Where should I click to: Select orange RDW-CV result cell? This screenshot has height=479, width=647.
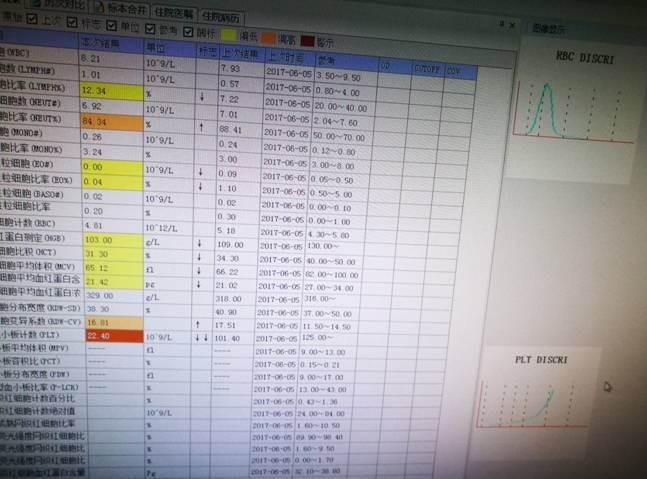pyautogui.click(x=114, y=322)
